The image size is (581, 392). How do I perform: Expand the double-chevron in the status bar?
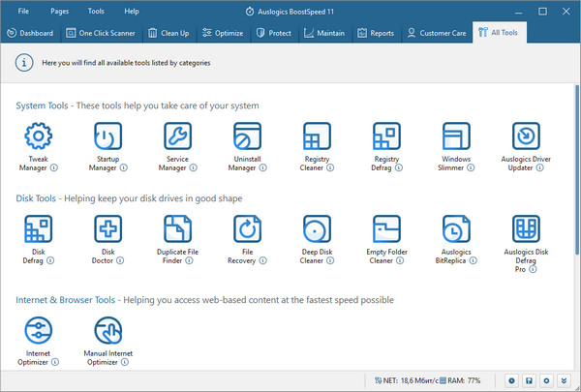[565, 380]
